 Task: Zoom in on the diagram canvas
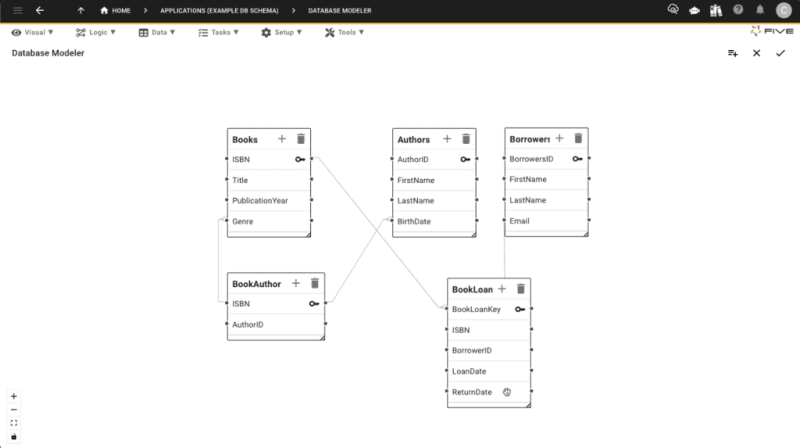point(14,396)
